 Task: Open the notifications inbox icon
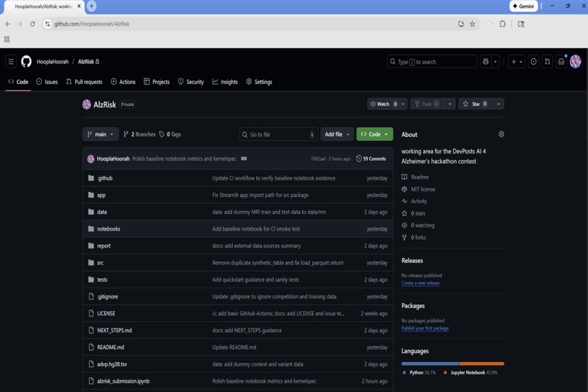tap(561, 61)
